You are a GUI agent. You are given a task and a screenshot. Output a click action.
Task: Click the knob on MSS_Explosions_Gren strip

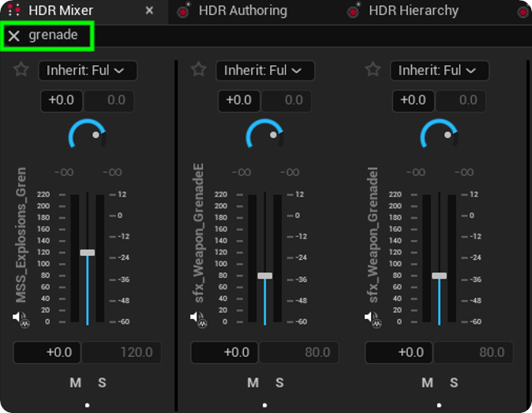point(88,133)
